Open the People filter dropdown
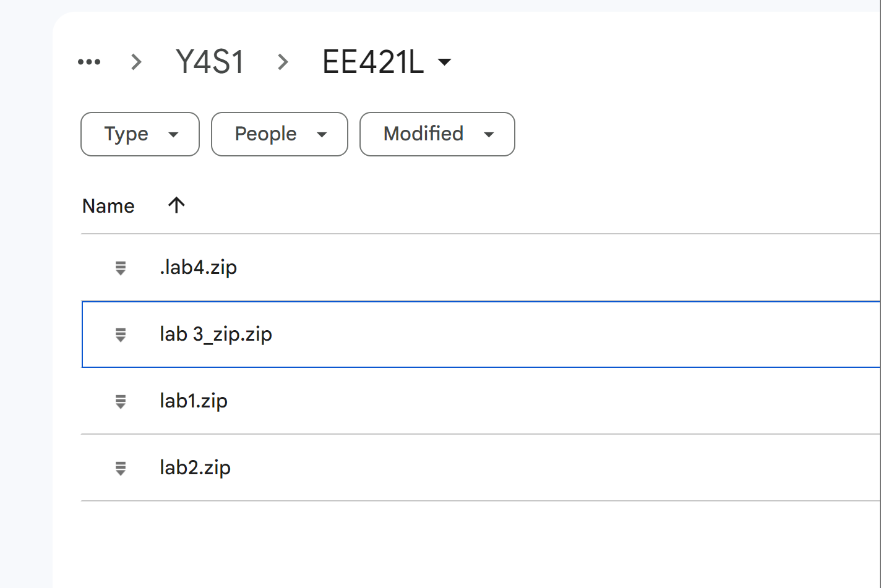This screenshot has height=588, width=881. pos(279,134)
